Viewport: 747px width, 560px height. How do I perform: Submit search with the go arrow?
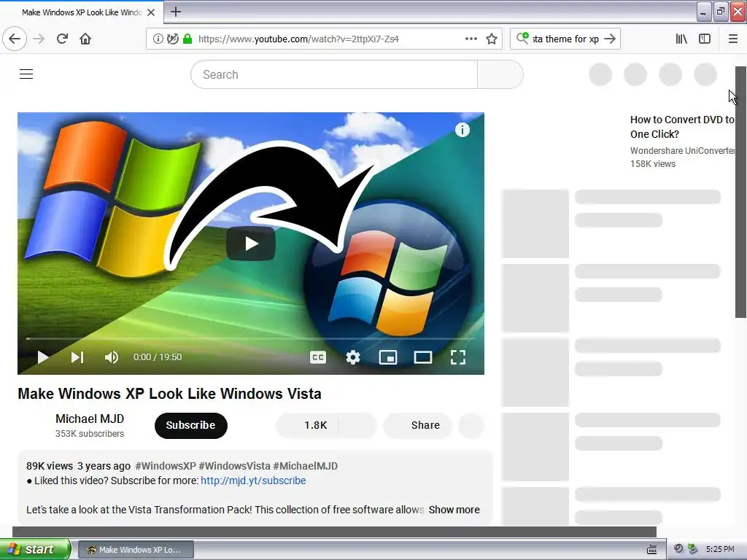tap(610, 39)
